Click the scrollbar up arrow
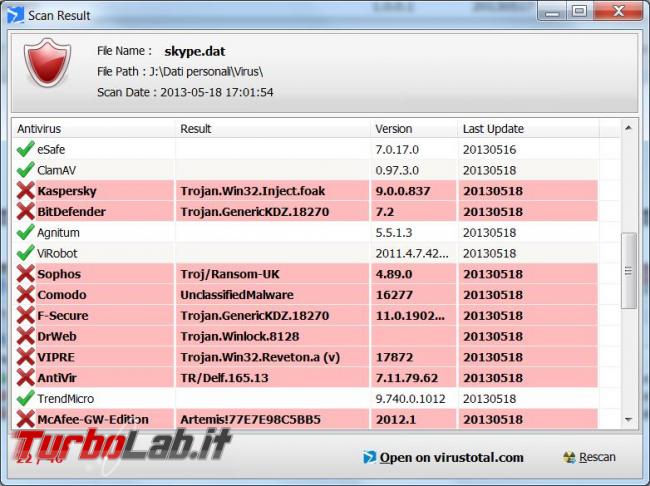 628,128
